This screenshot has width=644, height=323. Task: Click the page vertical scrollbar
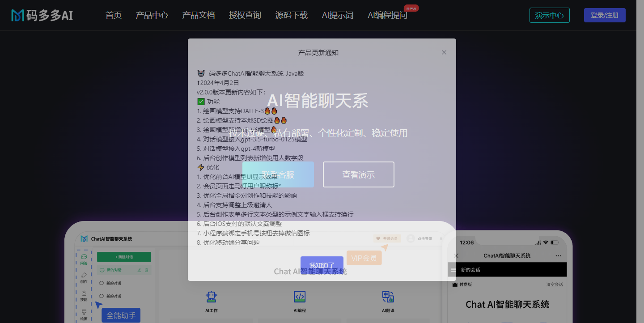pos(640,161)
